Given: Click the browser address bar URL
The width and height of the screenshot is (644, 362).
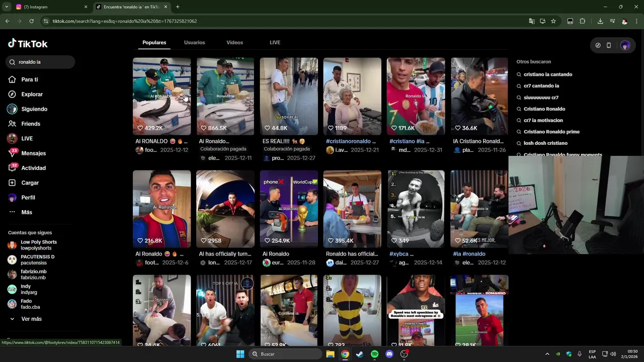Looking at the screenshot, I should click(x=124, y=21).
